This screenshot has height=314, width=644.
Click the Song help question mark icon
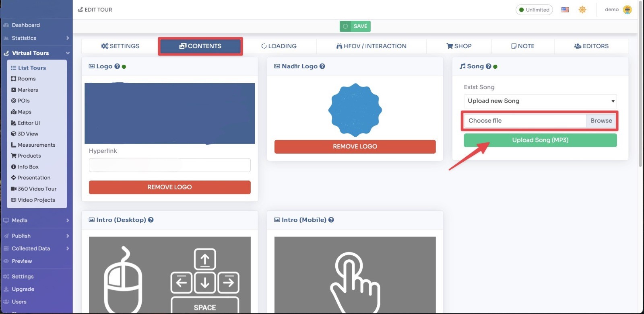click(488, 66)
